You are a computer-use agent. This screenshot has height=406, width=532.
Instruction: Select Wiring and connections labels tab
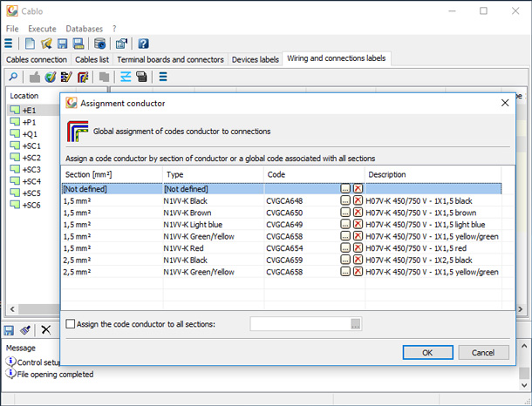point(337,58)
